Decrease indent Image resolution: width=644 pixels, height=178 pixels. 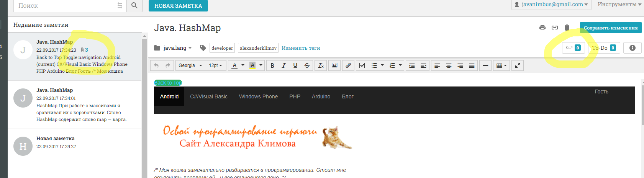423,65
